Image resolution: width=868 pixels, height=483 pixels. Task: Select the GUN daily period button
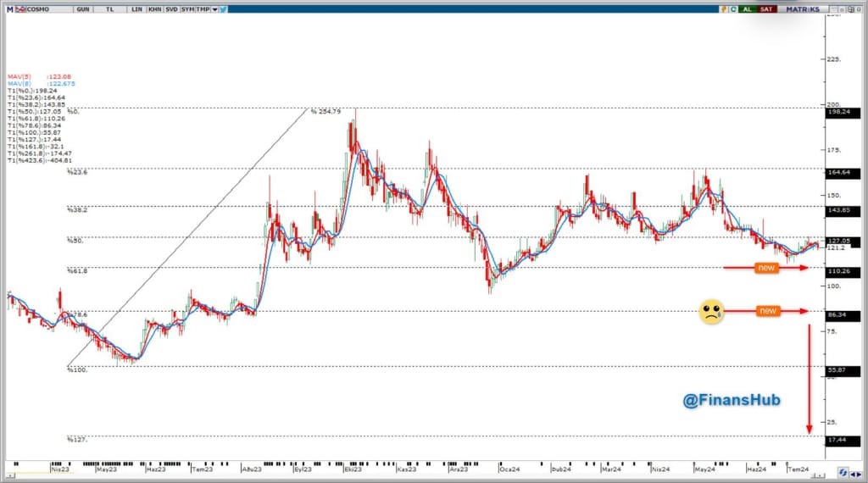point(83,9)
